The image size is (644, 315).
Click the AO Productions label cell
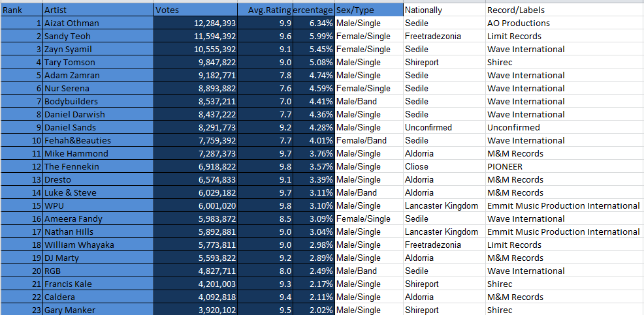tap(565, 23)
